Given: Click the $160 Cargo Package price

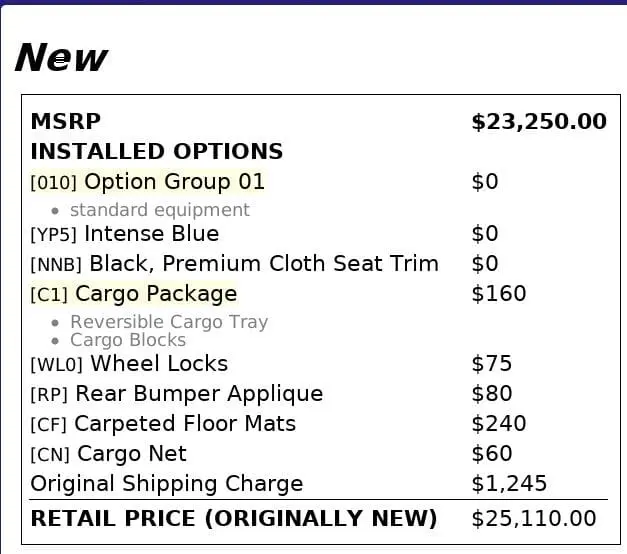Looking at the screenshot, I should pos(498,294).
